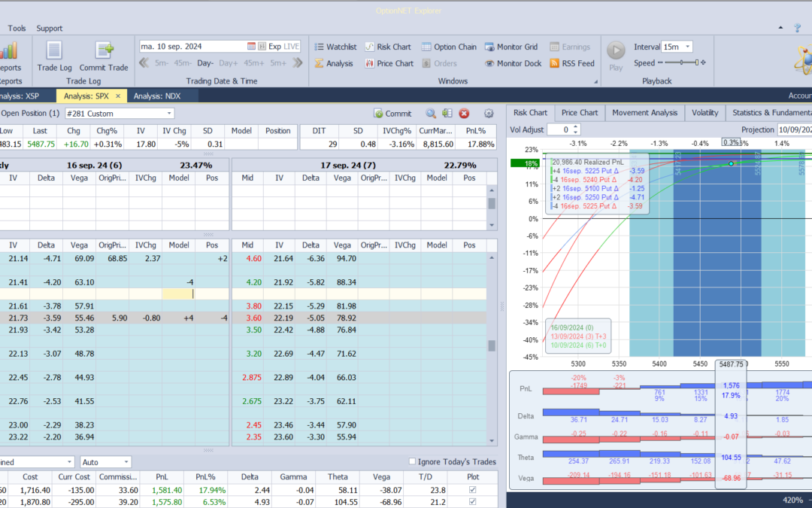This screenshot has width=812, height=508.
Task: Adjust the playback Speed slider
Action: pyautogui.click(x=681, y=62)
